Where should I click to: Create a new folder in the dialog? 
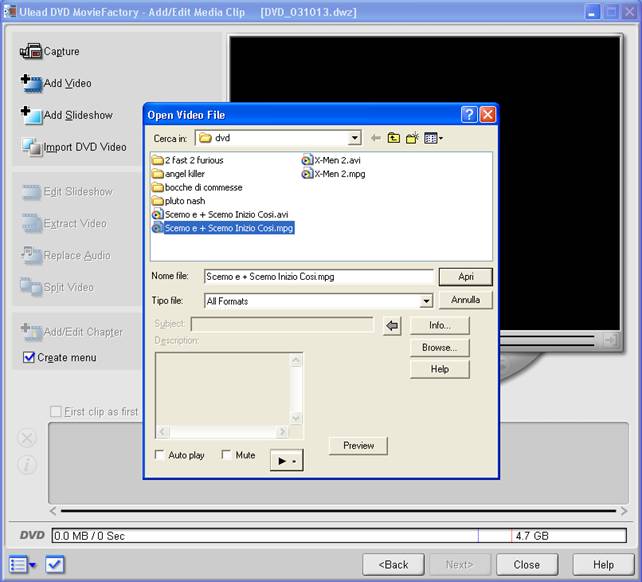pyautogui.click(x=412, y=138)
